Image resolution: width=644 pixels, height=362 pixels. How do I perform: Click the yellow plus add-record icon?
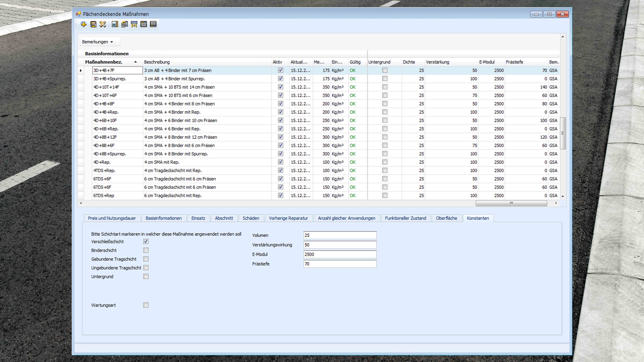83,24
